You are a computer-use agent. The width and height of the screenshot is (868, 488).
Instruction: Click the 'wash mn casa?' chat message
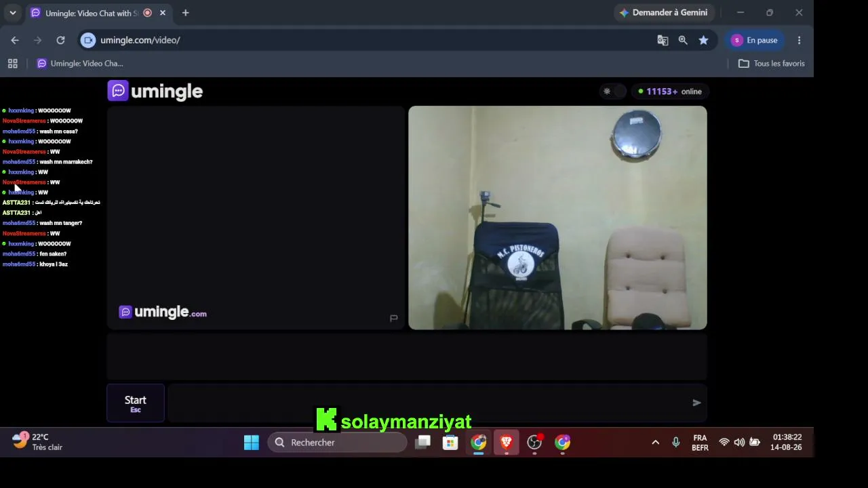pyautogui.click(x=58, y=131)
